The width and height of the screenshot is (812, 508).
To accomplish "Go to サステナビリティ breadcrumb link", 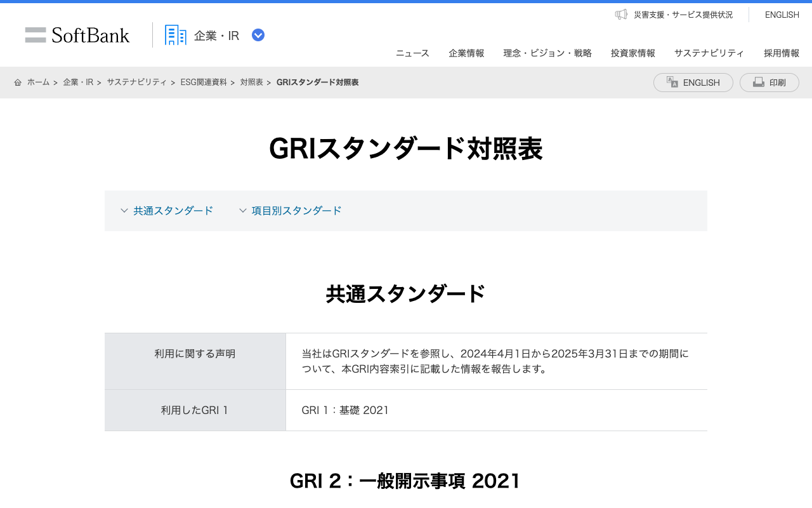I will coord(137,83).
